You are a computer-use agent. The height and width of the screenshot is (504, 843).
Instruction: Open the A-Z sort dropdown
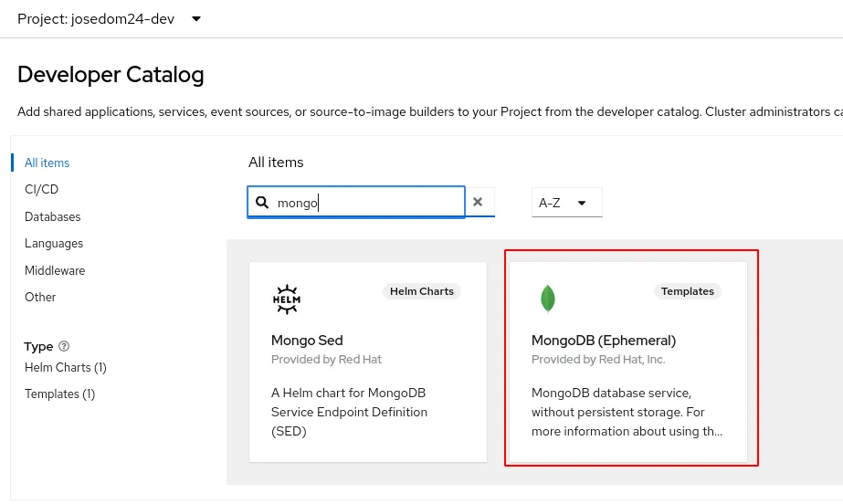pos(566,203)
